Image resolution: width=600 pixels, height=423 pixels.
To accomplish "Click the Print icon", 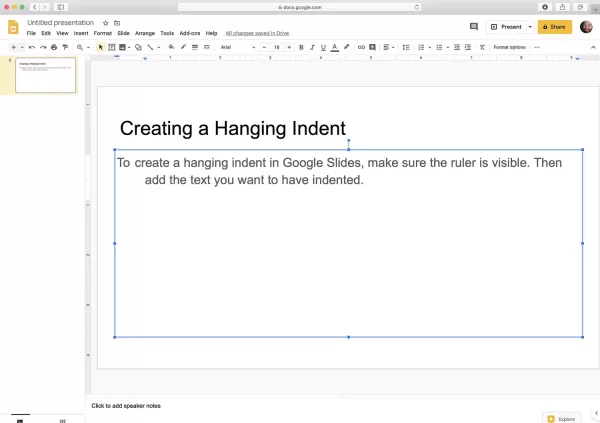I will click(54, 47).
